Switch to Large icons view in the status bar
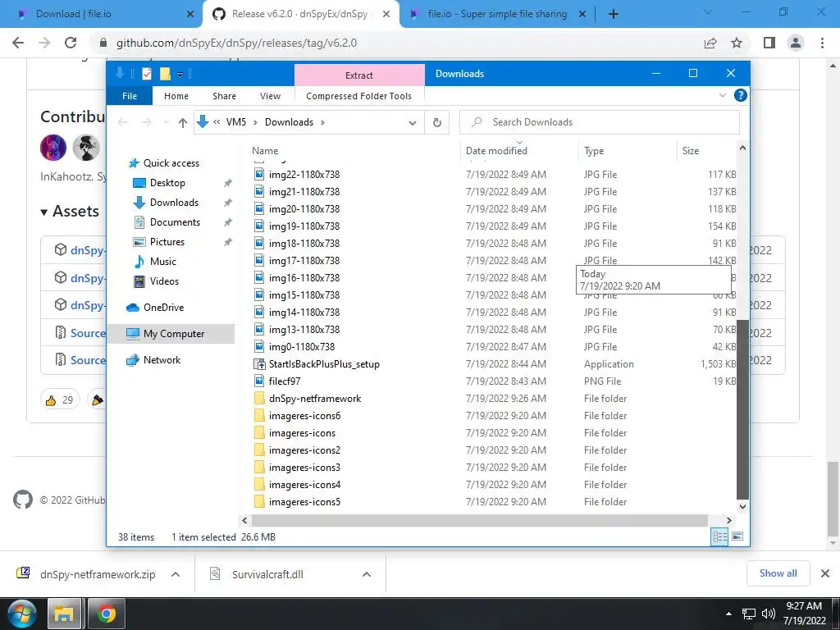 coord(737,536)
